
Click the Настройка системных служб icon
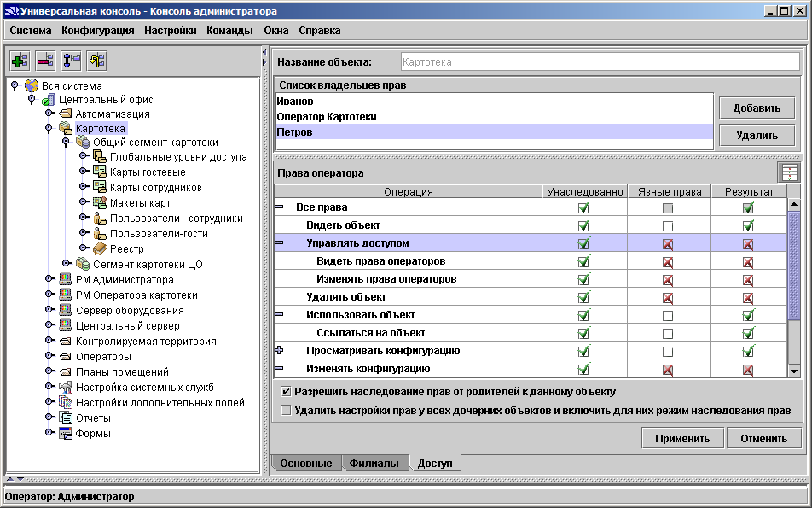(x=65, y=388)
